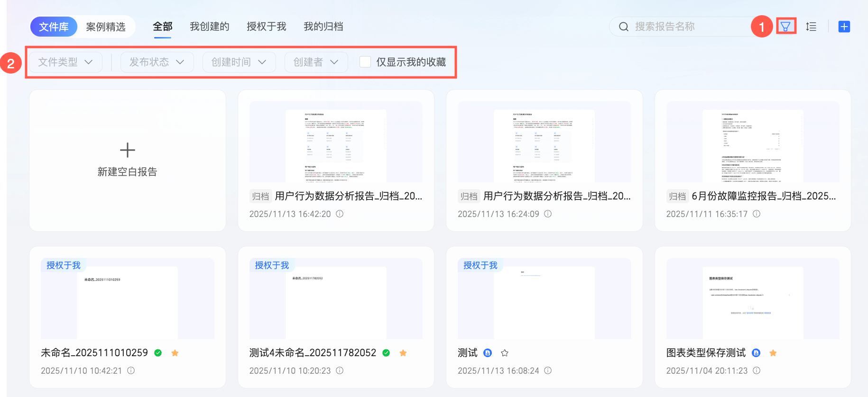
Task: Select the 我的归档 tab
Action: [323, 27]
